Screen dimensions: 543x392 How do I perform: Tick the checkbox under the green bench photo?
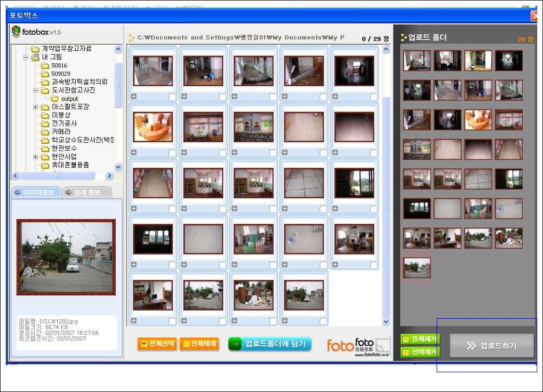273,265
